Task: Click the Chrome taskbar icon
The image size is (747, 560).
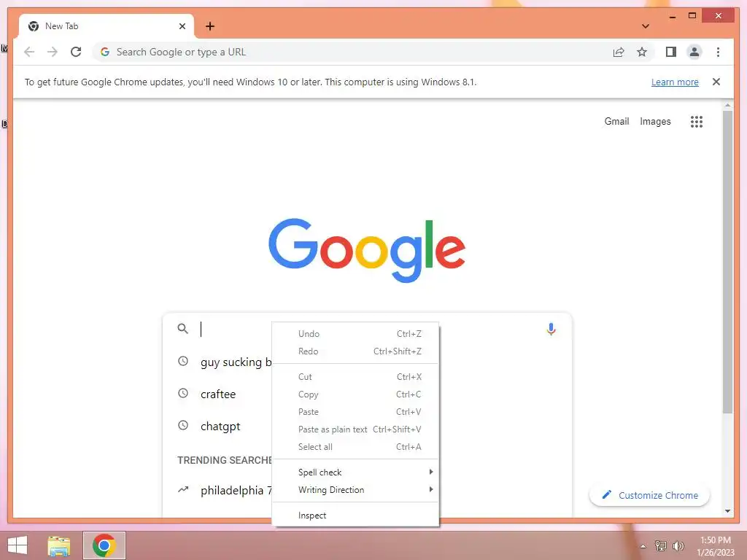Action: pyautogui.click(x=104, y=545)
